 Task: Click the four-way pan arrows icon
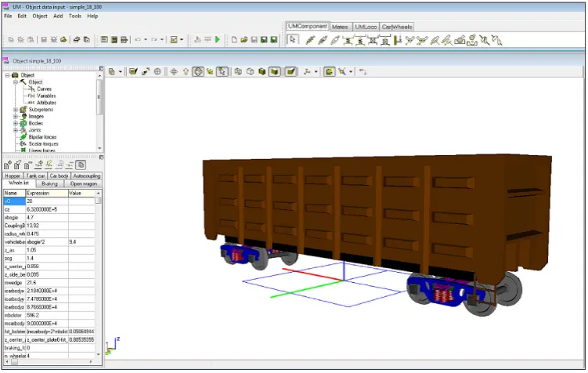click(x=174, y=71)
